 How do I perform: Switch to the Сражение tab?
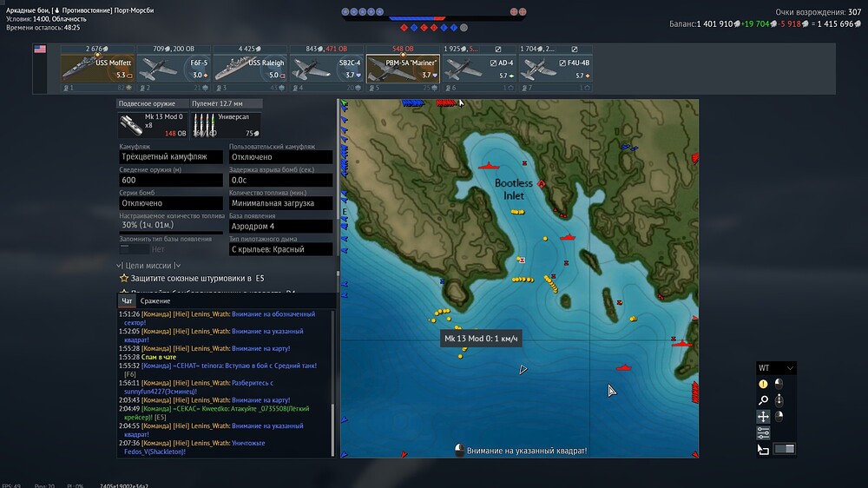coord(155,300)
